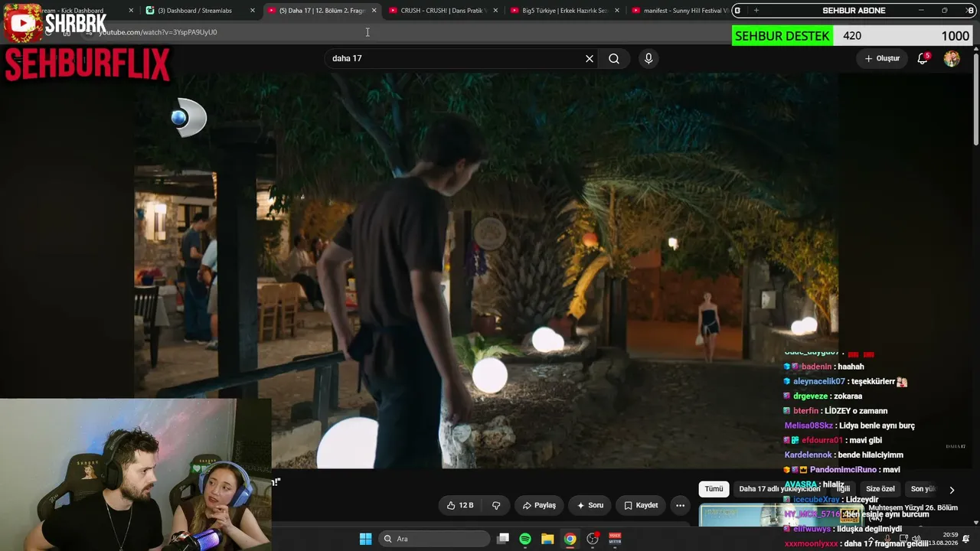The image size is (980, 551).
Task: Close the Streamlabs Dashboard tab
Action: coord(253,11)
